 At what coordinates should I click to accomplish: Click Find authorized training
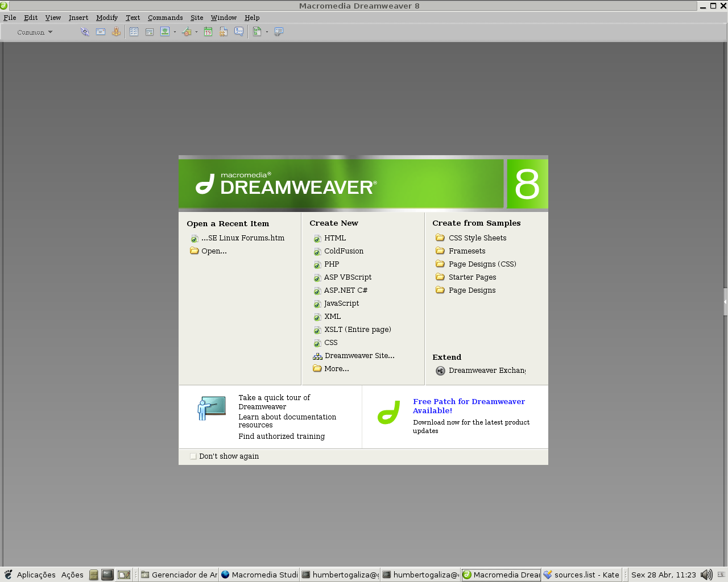[282, 436]
